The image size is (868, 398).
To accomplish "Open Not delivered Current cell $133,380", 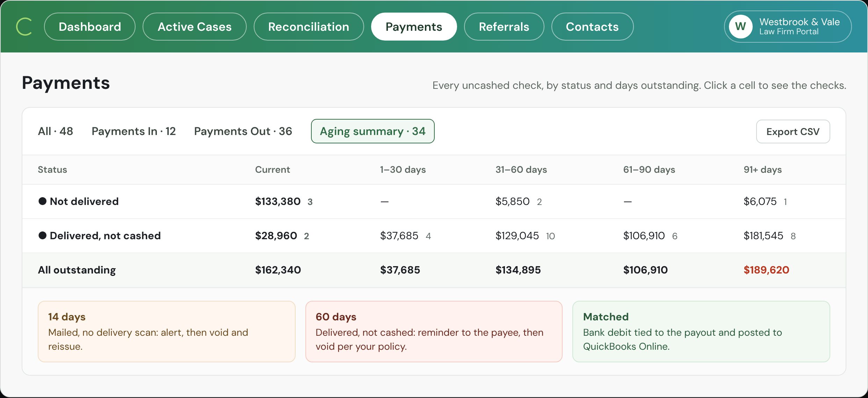I will (284, 201).
